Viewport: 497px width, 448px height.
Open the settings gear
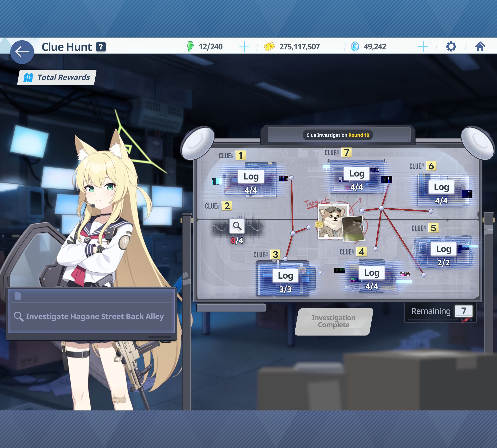coord(451,46)
